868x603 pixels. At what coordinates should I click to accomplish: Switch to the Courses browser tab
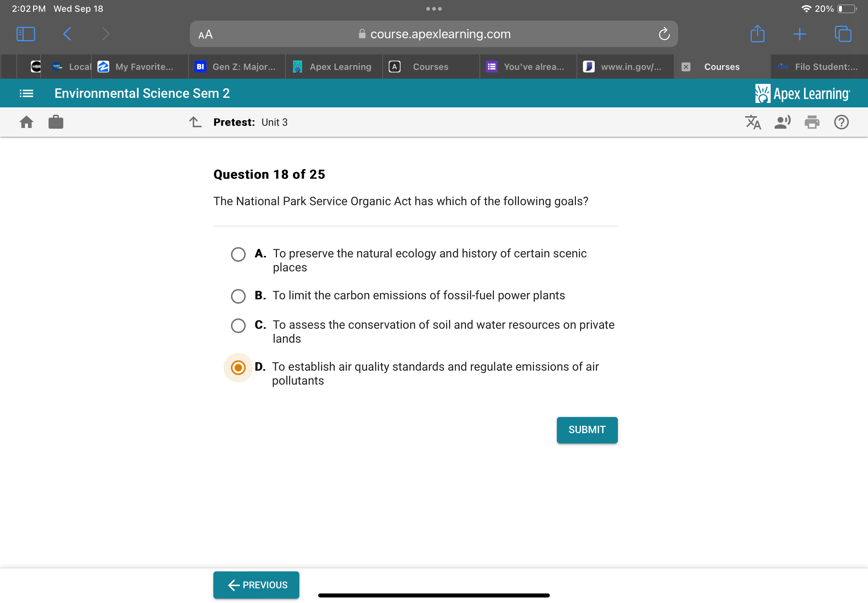[429, 66]
